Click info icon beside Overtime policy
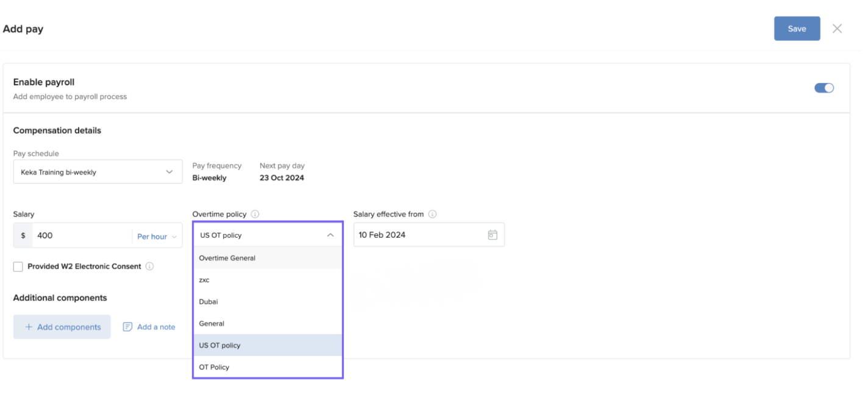Image resolution: width=868 pixels, height=403 pixels. (x=255, y=214)
